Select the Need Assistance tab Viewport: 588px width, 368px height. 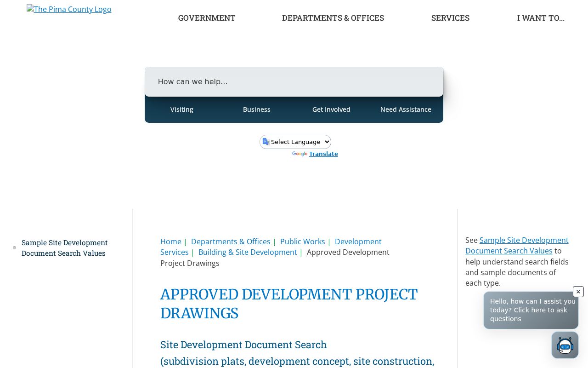pos(406,109)
